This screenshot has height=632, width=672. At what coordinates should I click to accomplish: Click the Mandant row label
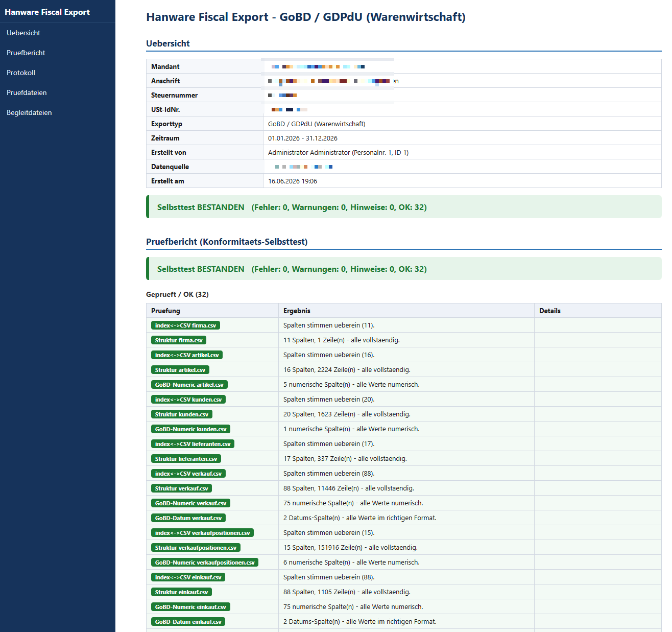pyautogui.click(x=165, y=66)
